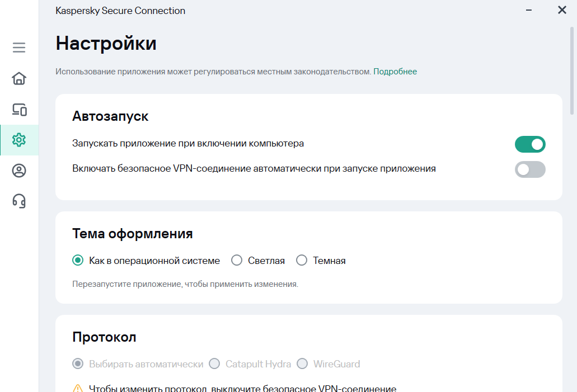
Task: Open the devices icon in sidebar
Action: coord(19,110)
